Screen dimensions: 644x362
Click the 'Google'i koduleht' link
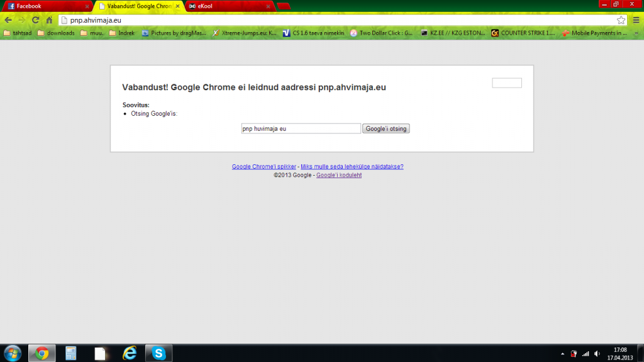[338, 175]
